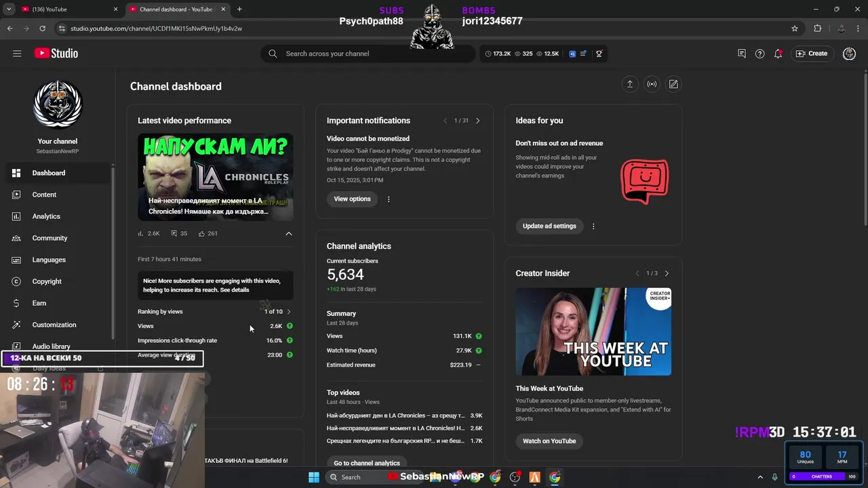
Task: Click the browser address bar URL
Action: click(156, 28)
